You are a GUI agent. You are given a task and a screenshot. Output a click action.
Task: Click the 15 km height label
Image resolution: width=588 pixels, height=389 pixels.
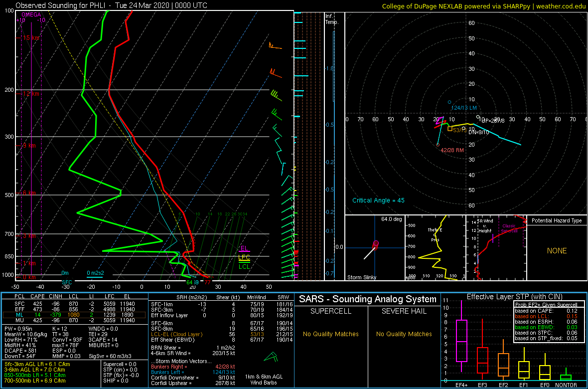(30, 38)
